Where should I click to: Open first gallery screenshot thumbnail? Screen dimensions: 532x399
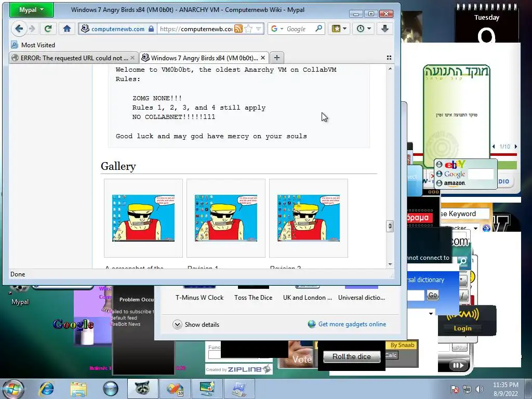pyautogui.click(x=143, y=218)
